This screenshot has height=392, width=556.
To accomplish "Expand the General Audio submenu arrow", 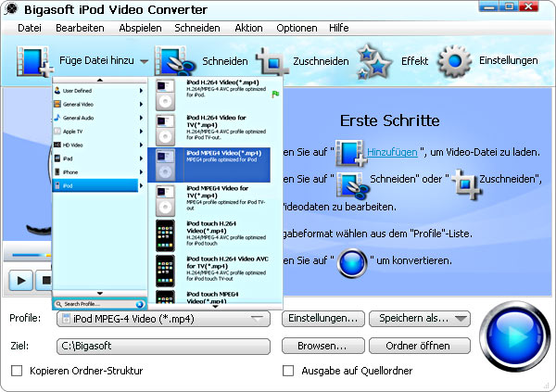I will point(141,118).
